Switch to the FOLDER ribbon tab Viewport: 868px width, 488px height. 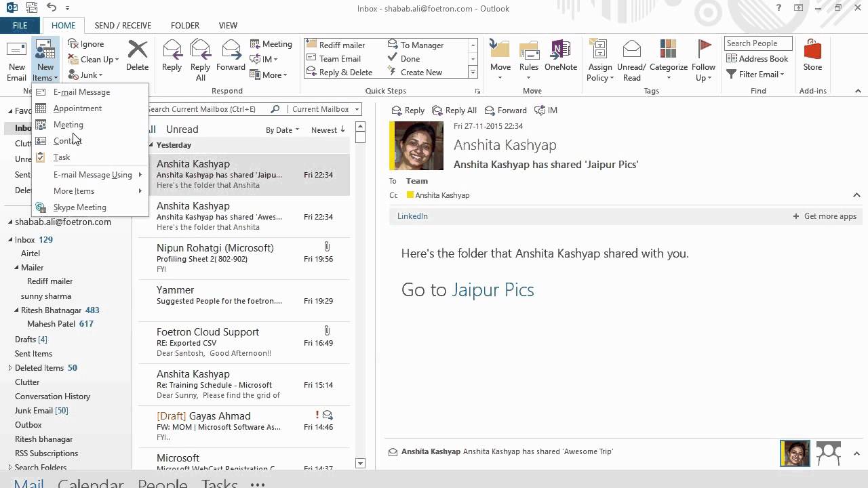185,26
